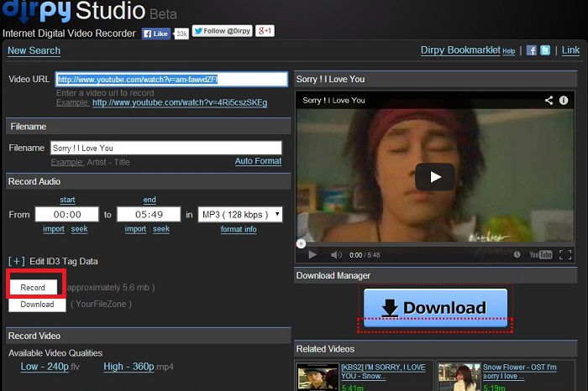Click into the Video URL input field
This screenshot has width=588, height=391.
click(x=171, y=80)
